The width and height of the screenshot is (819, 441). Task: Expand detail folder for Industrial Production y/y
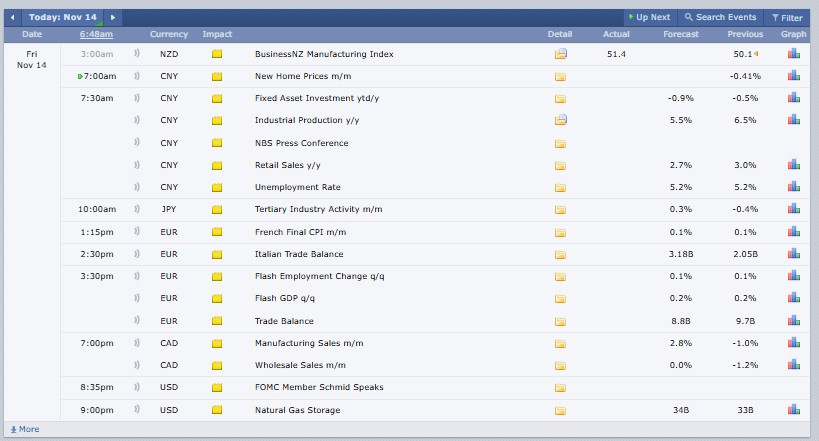pyautogui.click(x=560, y=121)
